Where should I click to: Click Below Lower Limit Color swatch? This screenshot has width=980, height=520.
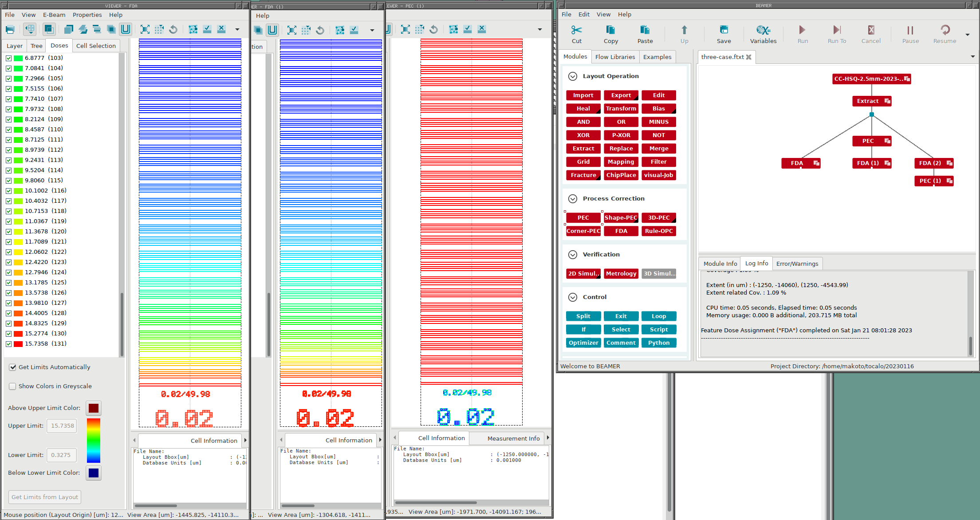(94, 473)
